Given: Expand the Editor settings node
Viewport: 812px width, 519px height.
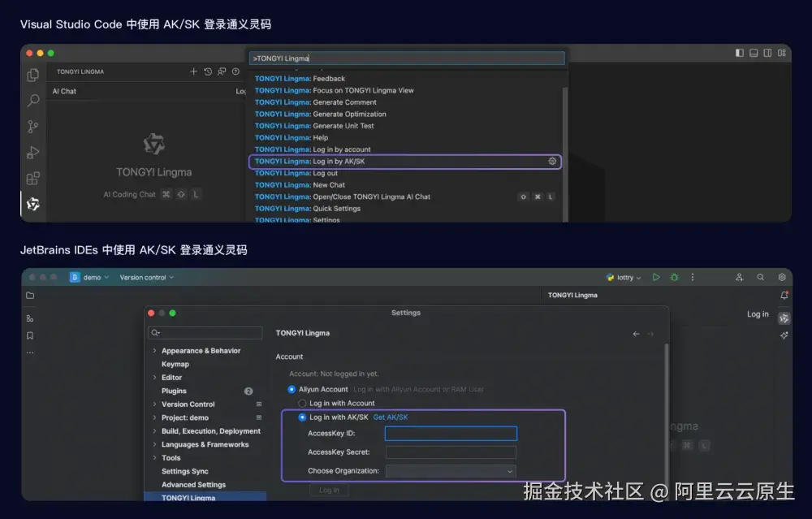Looking at the screenshot, I should [154, 378].
